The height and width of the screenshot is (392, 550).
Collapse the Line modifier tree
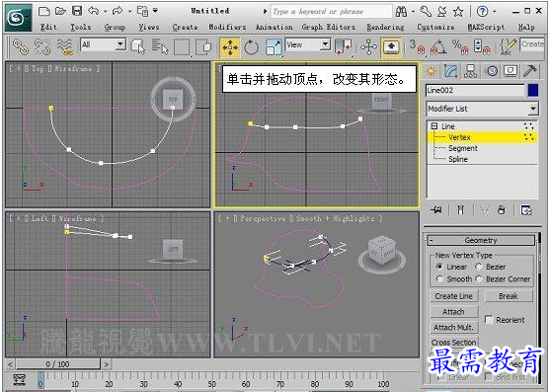point(434,125)
